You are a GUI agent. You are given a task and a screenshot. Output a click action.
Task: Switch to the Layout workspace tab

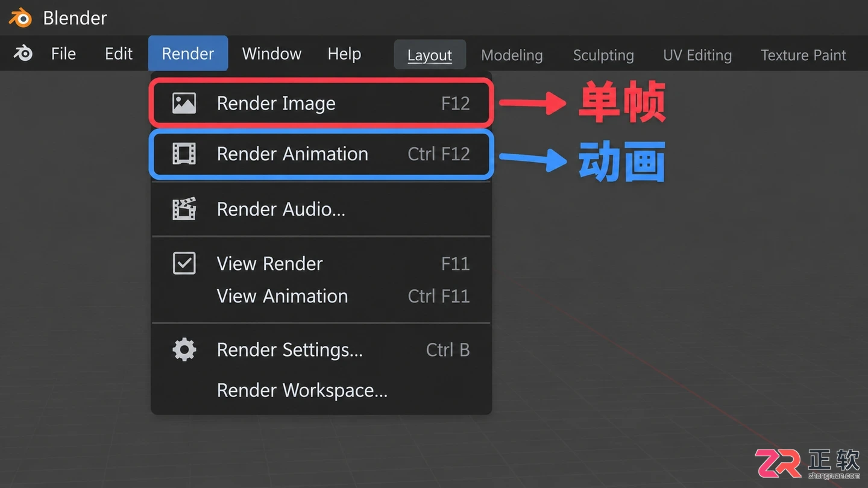coord(430,55)
